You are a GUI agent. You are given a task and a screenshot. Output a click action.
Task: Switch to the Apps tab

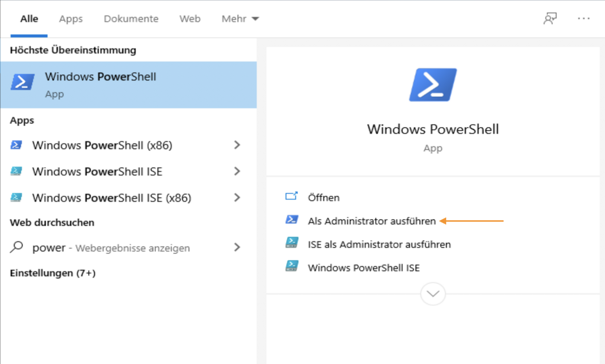[71, 19]
